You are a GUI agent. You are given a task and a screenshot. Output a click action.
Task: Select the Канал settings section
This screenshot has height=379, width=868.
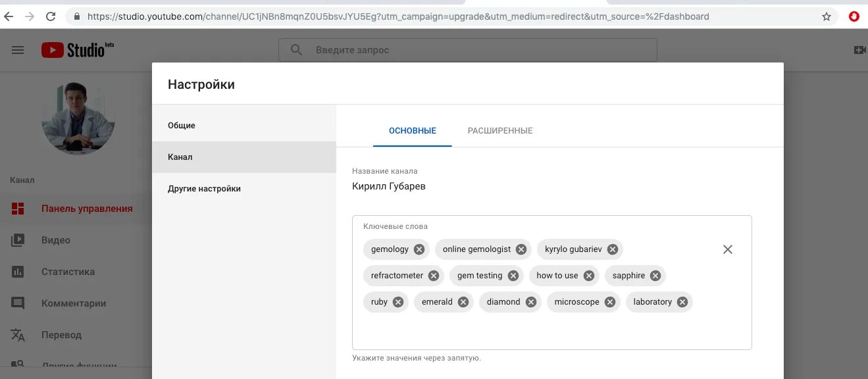(244, 157)
